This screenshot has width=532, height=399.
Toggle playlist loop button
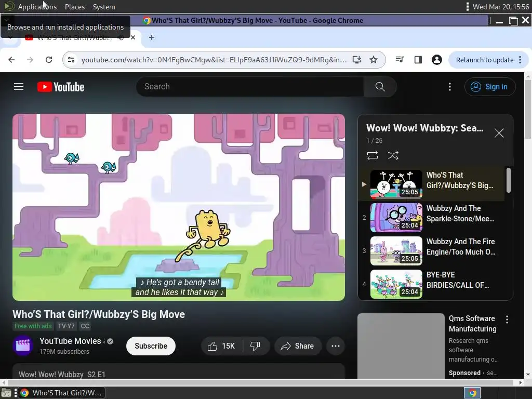(x=373, y=155)
